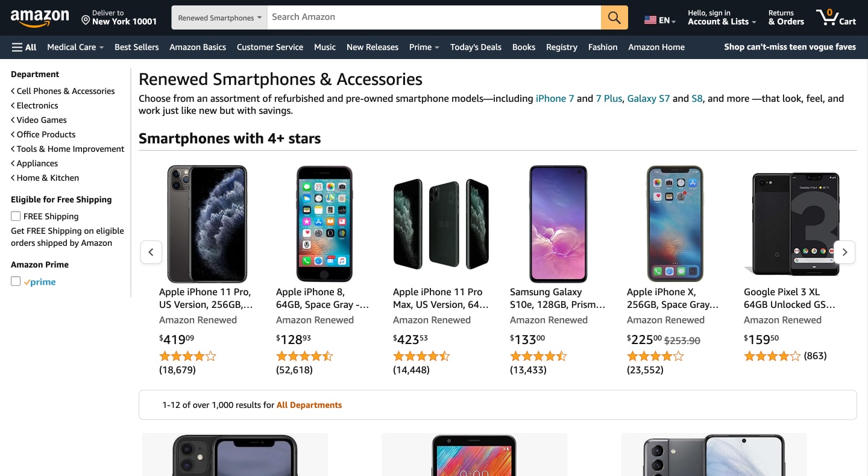This screenshot has width=868, height=476.
Task: Open the Google Pixel 3 XL product image
Action: [x=795, y=224]
